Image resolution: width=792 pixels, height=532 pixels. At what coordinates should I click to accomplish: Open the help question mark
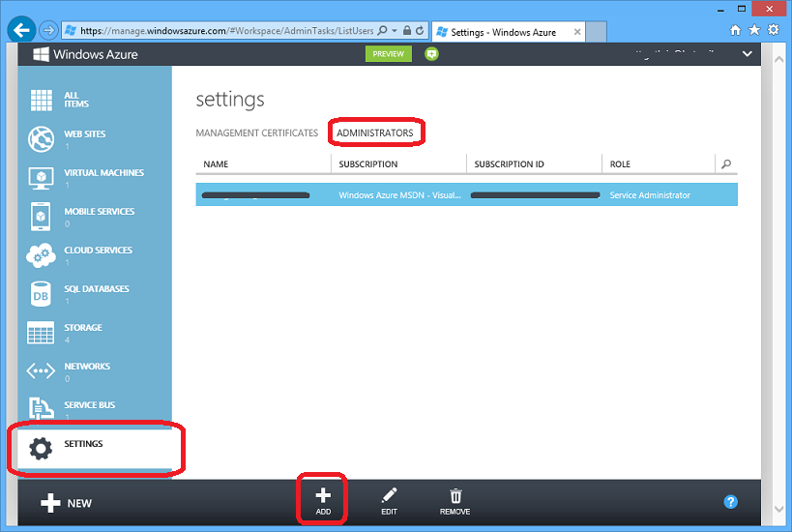[x=730, y=502]
